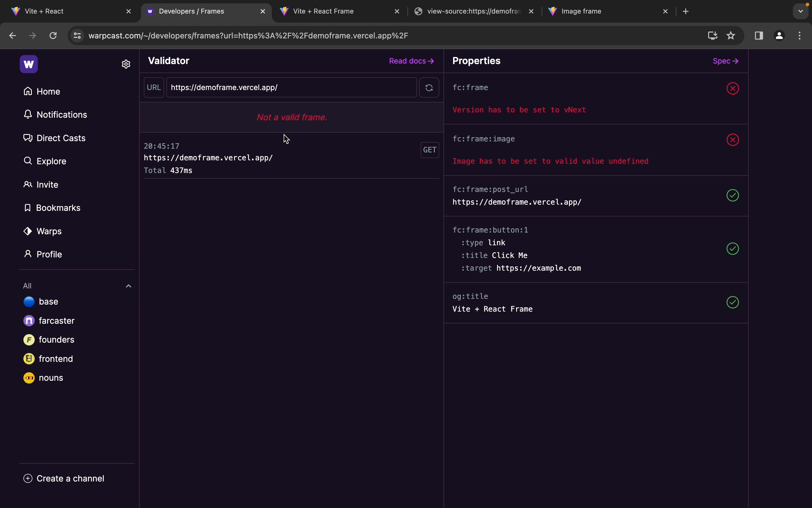Open Notifications in sidebar
This screenshot has height=508, width=812.
coord(55,115)
